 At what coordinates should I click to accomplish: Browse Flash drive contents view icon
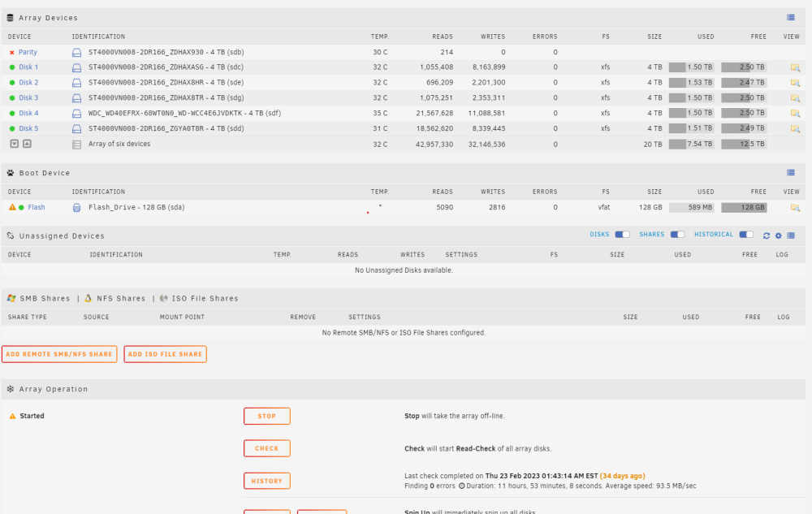click(x=795, y=208)
